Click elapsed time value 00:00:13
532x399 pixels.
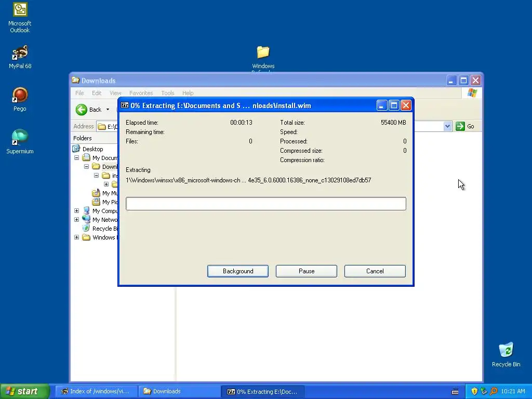pyautogui.click(x=241, y=123)
